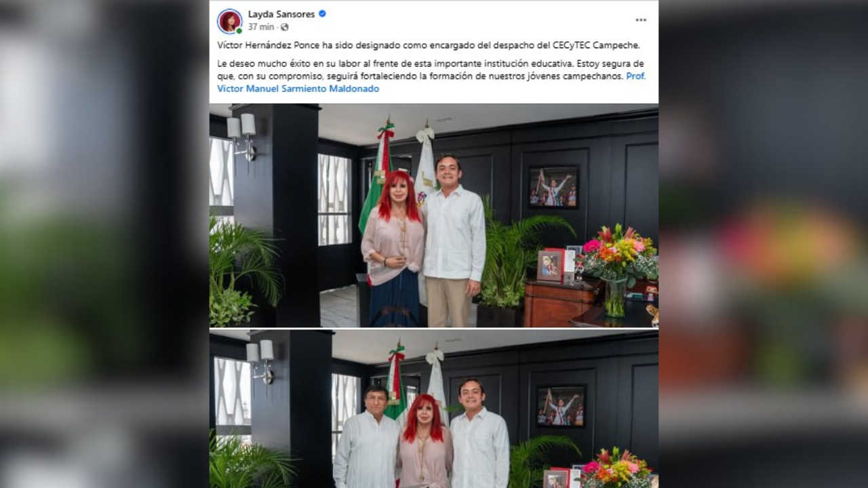Click framed wall picture in top photo
Viewport: 868px width, 488px height.
[x=553, y=186]
